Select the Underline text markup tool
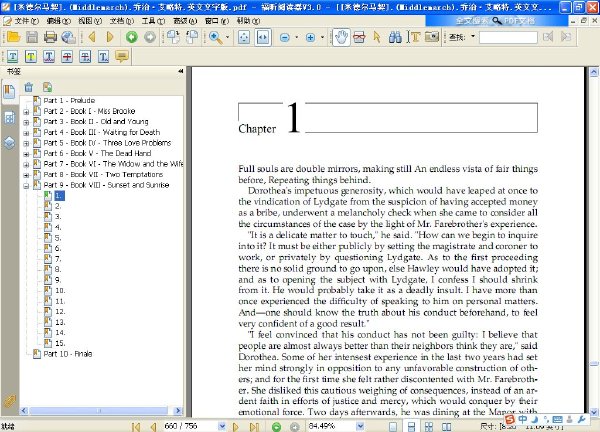The image size is (600, 432). point(12,57)
